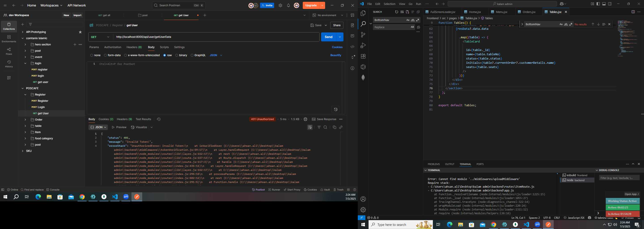Open the No environment selector
The width and height of the screenshot is (644, 229).
click(x=328, y=15)
